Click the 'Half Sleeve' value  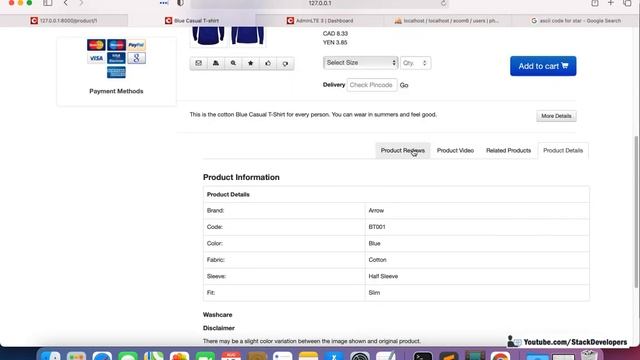click(383, 276)
